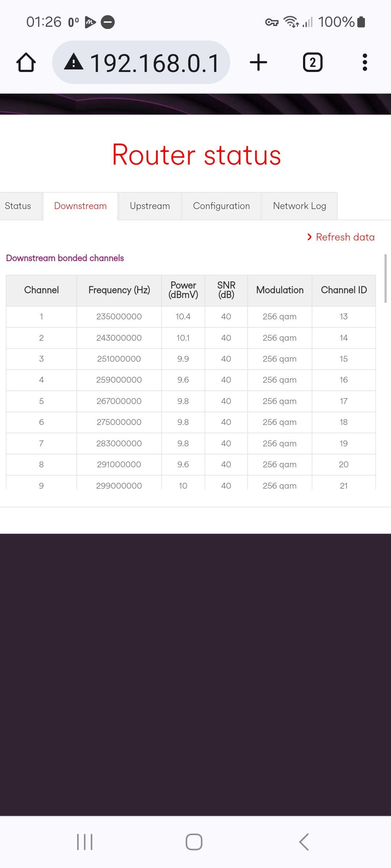Screen dimensions: 391x868
Task: Open the tab switcher showing 2 tabs
Action: 313,62
